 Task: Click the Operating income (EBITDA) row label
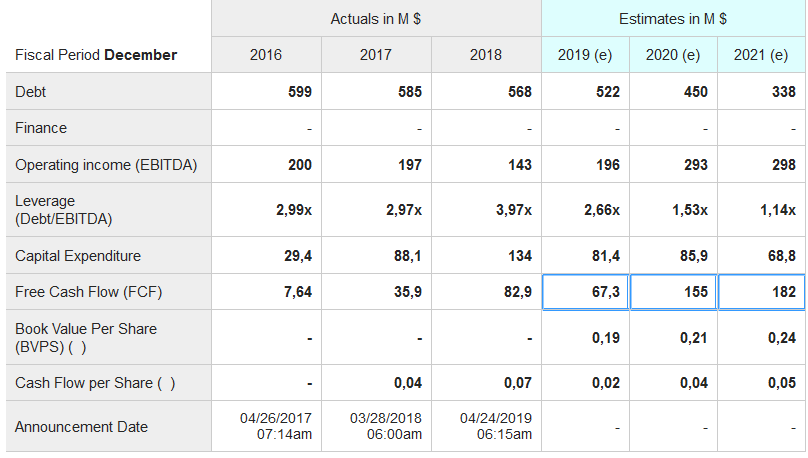click(x=106, y=165)
